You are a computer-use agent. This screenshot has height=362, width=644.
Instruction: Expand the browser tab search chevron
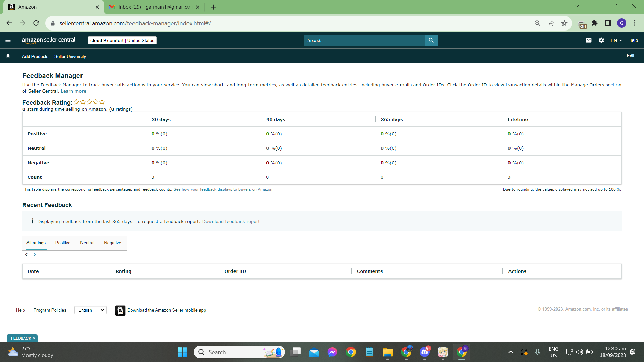coord(577,6)
